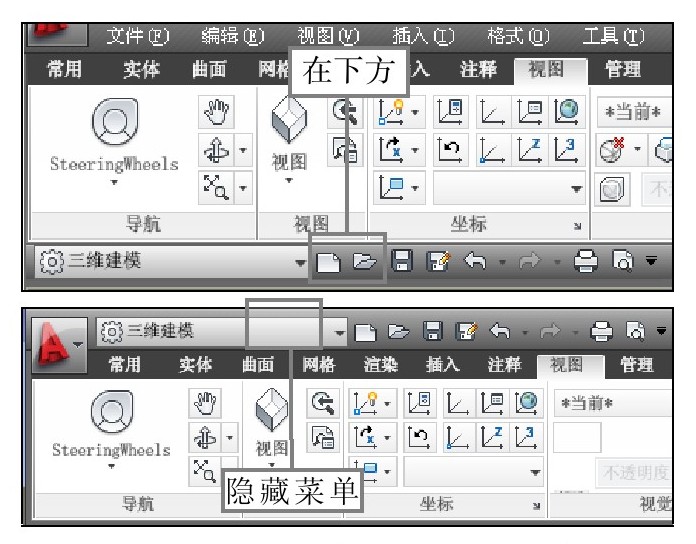Open 三维建模 workspace dropdown in lower title bar

(x=222, y=331)
